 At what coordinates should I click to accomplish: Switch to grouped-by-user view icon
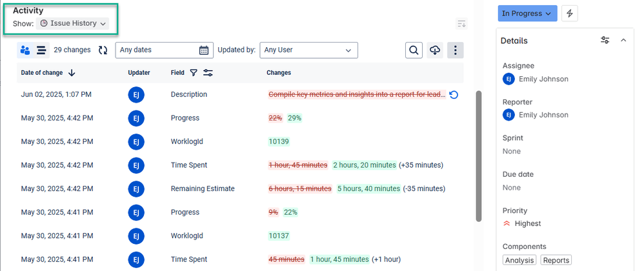[25, 50]
